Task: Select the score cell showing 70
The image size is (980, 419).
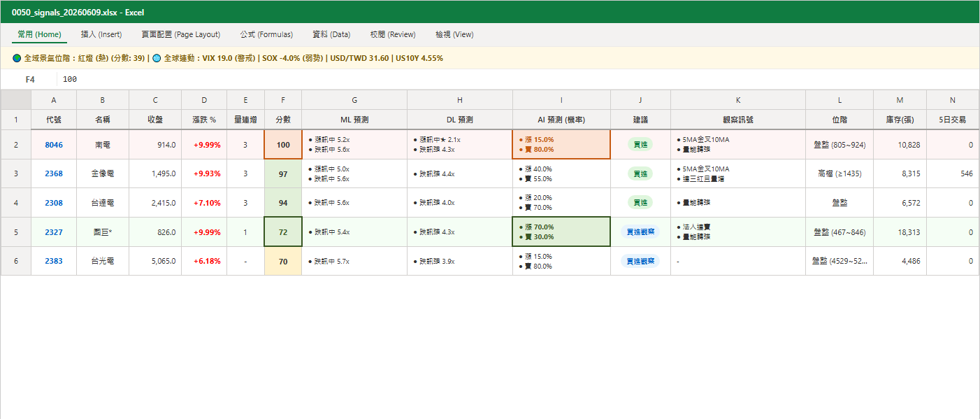Action: tap(283, 261)
